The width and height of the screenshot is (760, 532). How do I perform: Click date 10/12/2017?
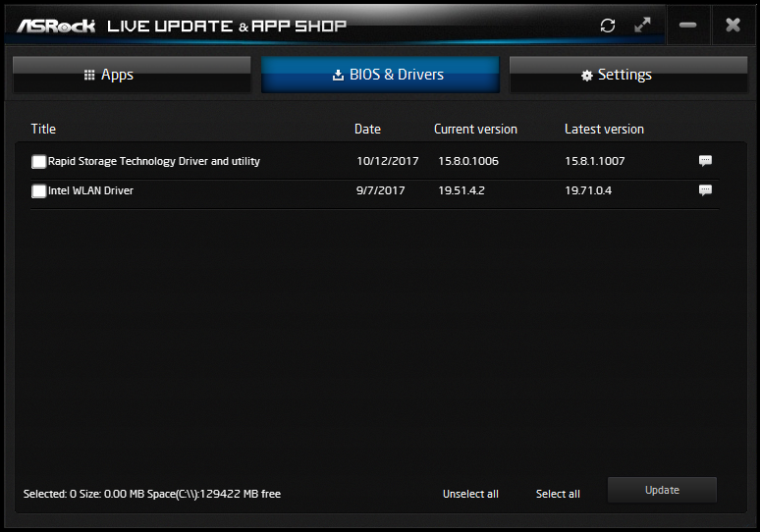[x=387, y=161]
